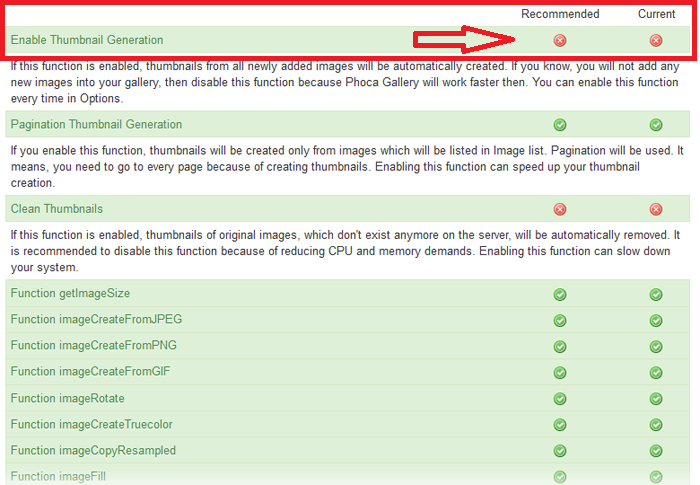Click Current check for Function imageCreateTruecolor

tap(656, 424)
